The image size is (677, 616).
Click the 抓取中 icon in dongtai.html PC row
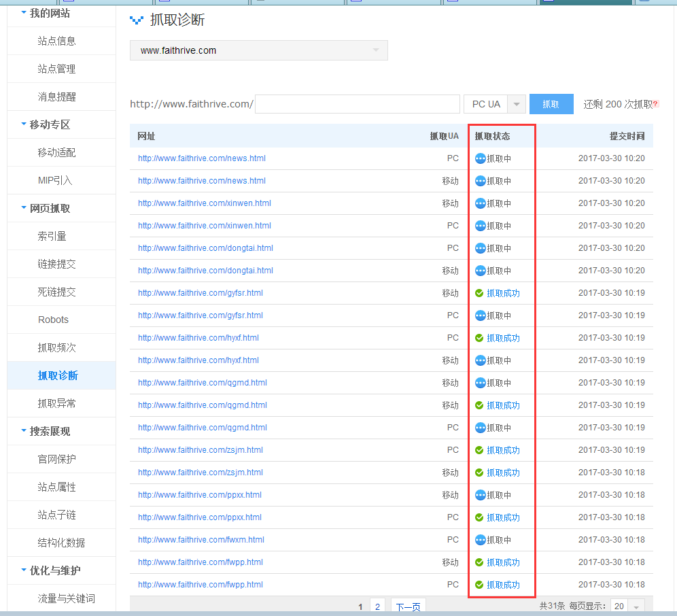[x=480, y=248]
